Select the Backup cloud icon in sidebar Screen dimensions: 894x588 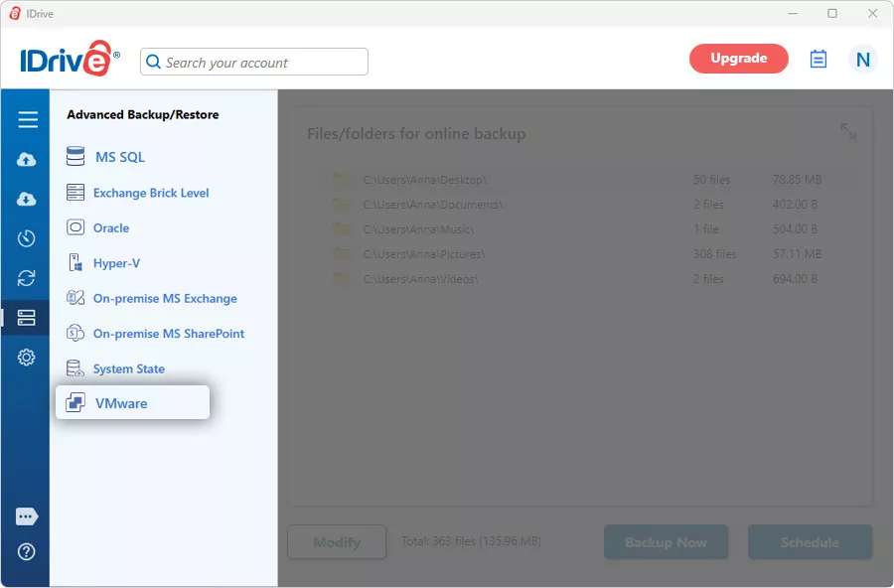[26, 157]
